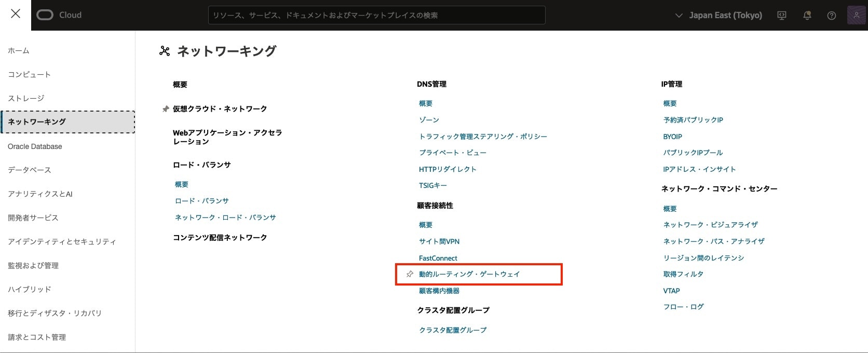
Task: Select データベース in the side menu
Action: click(x=29, y=170)
